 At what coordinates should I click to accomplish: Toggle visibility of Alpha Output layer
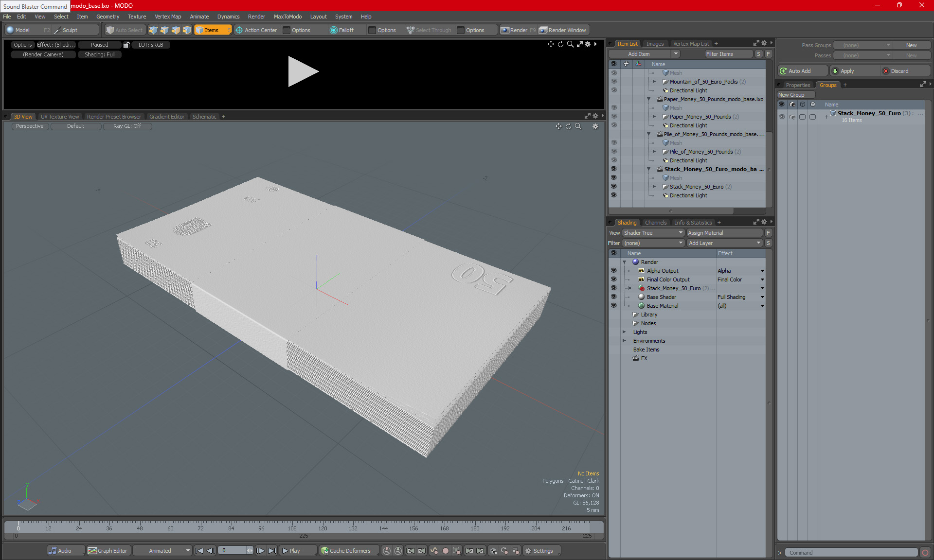[x=613, y=271]
